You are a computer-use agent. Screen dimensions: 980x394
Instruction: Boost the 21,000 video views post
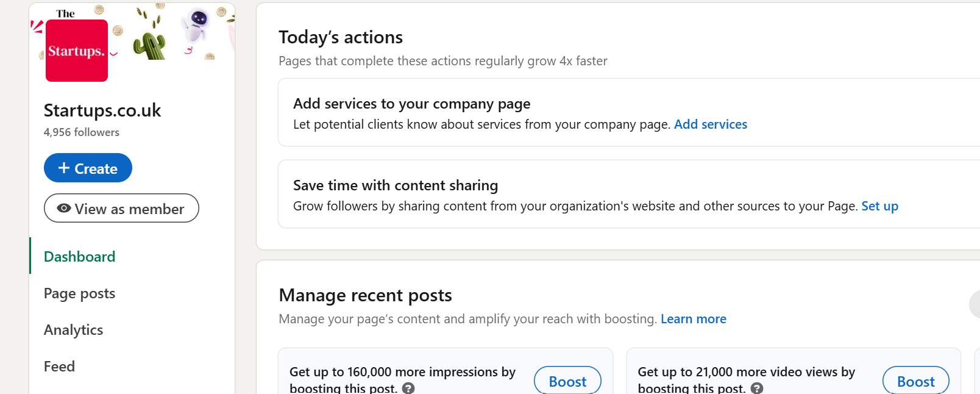click(x=915, y=381)
